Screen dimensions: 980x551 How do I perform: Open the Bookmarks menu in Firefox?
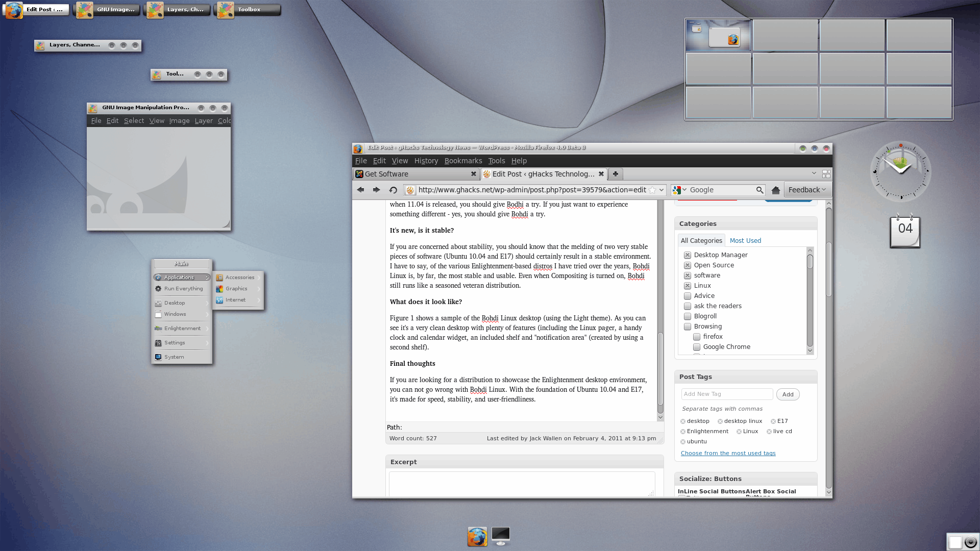pos(462,161)
